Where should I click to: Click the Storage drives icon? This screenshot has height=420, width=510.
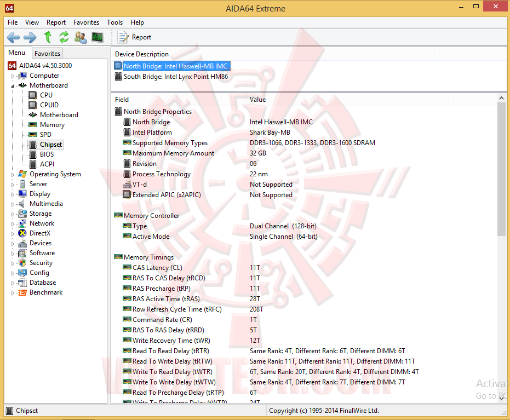[x=22, y=214]
